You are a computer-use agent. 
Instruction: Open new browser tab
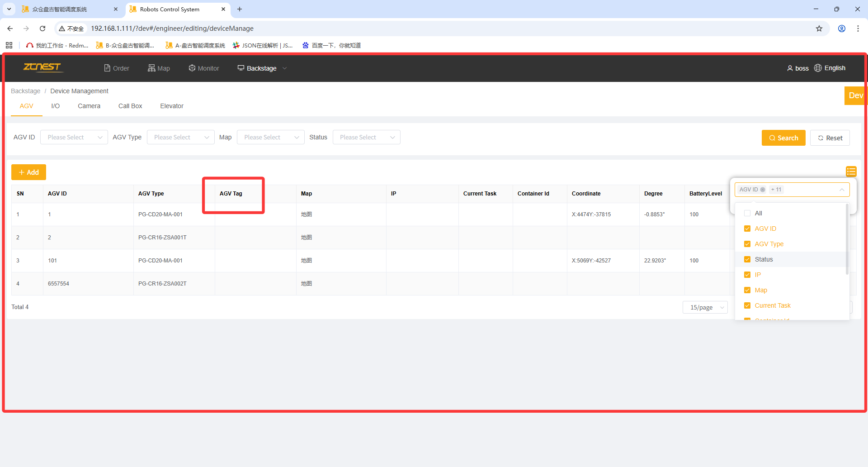tap(240, 9)
